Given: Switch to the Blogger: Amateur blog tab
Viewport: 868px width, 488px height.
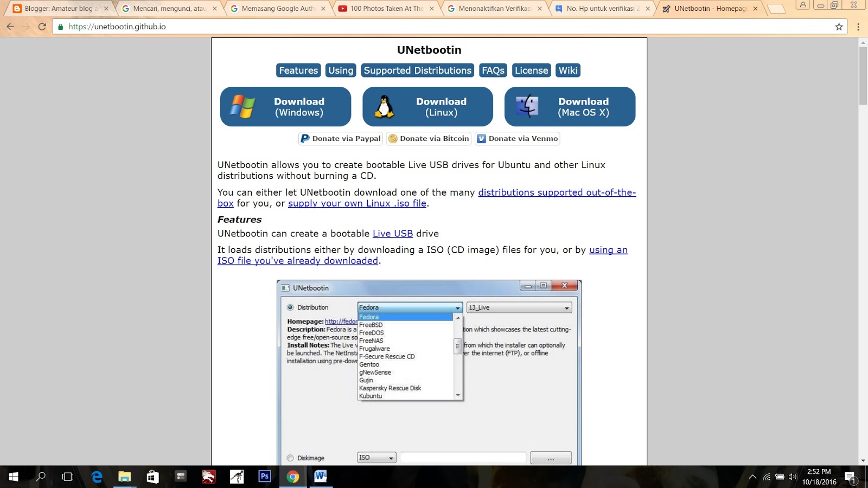Looking at the screenshot, I should click(60, 9).
